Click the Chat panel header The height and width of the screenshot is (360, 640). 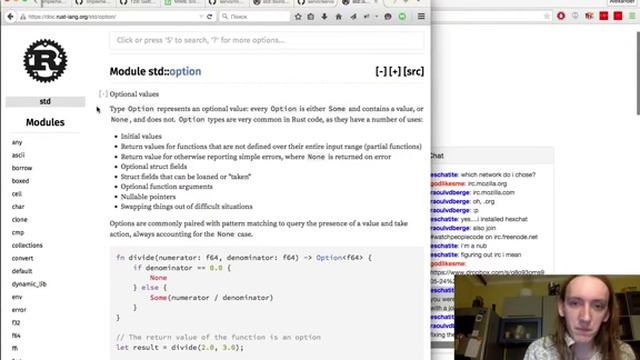(492, 156)
